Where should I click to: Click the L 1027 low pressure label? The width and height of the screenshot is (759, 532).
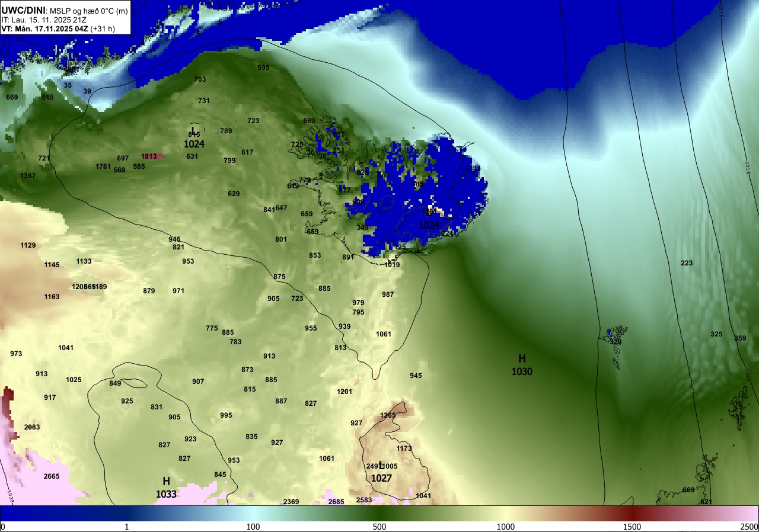pos(381,472)
